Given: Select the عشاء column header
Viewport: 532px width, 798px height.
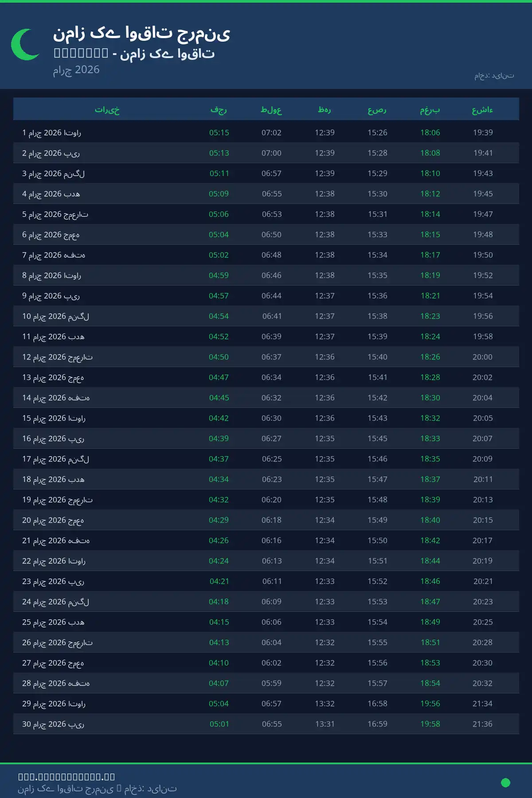Looking at the screenshot, I should pyautogui.click(x=482, y=110).
